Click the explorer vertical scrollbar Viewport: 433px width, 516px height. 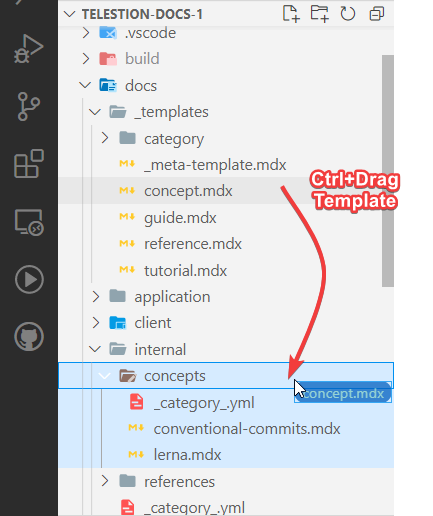388,171
